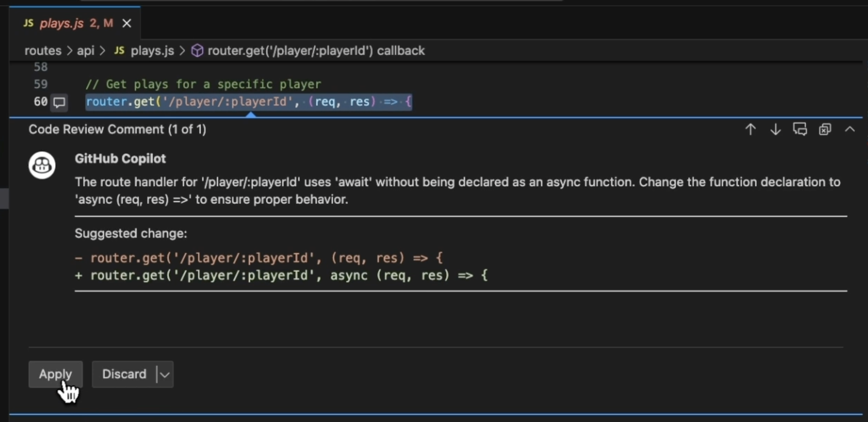This screenshot has width=868, height=422.
Task: Select the plays.js editor tab
Action: (62, 23)
